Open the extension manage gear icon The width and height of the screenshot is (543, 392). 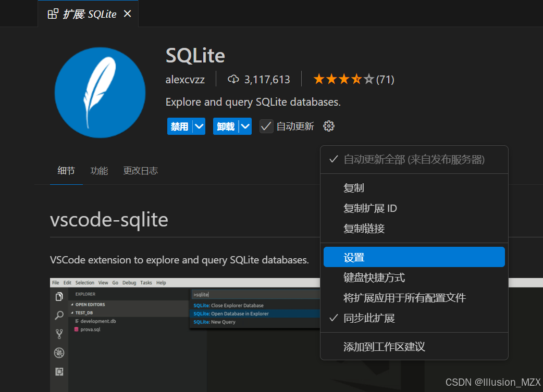[329, 127]
